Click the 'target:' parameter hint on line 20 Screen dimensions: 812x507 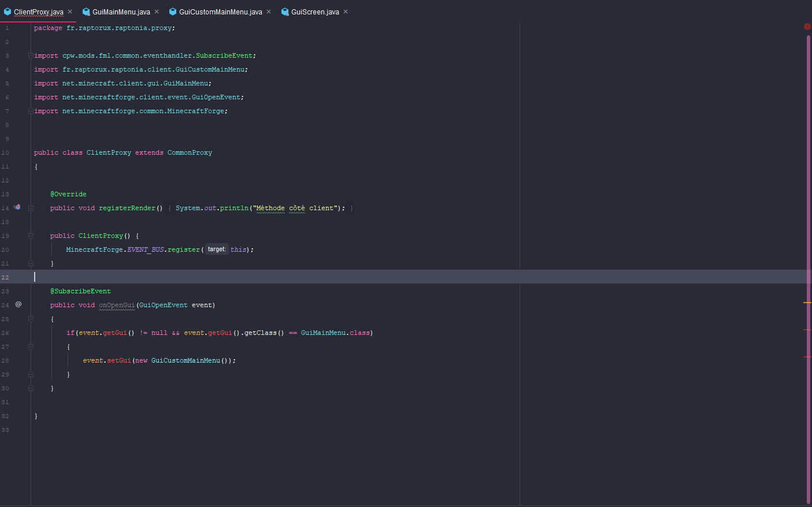pyautogui.click(x=217, y=249)
